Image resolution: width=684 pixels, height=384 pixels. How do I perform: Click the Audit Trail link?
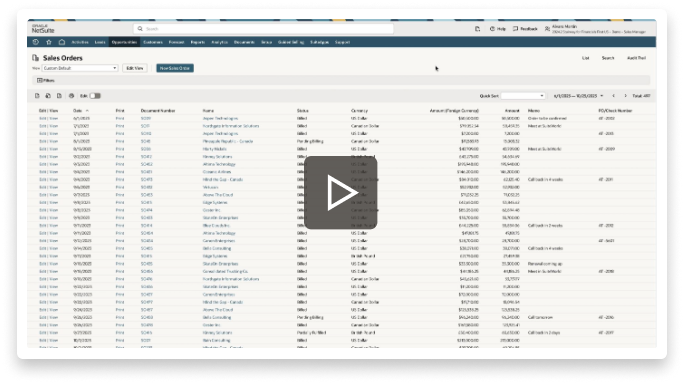coord(636,58)
